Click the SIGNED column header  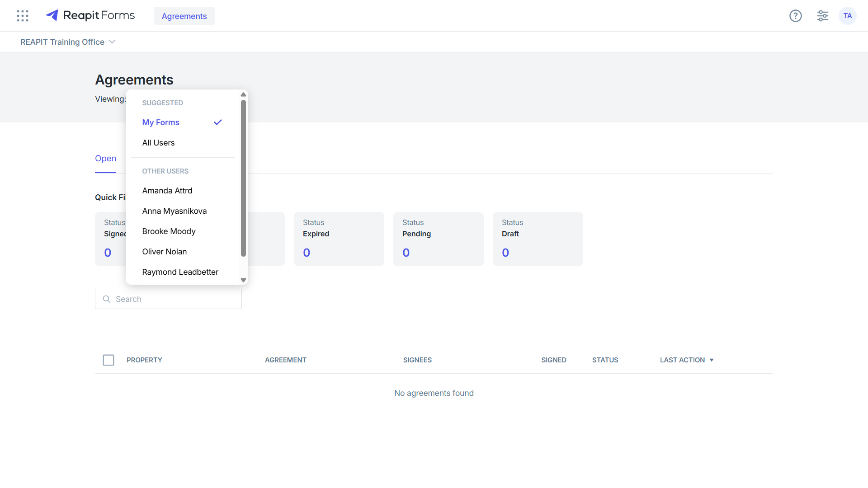[x=554, y=360]
